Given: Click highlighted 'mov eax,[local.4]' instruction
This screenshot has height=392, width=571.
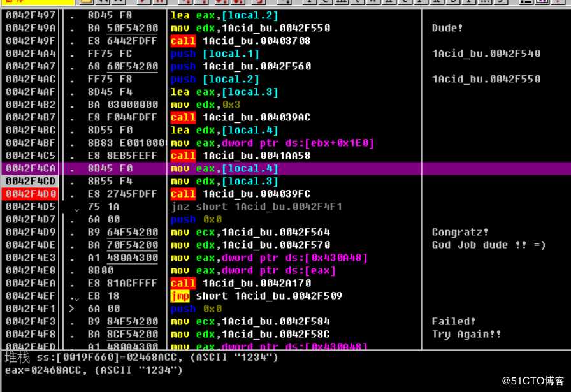Looking at the screenshot, I should (x=224, y=169).
